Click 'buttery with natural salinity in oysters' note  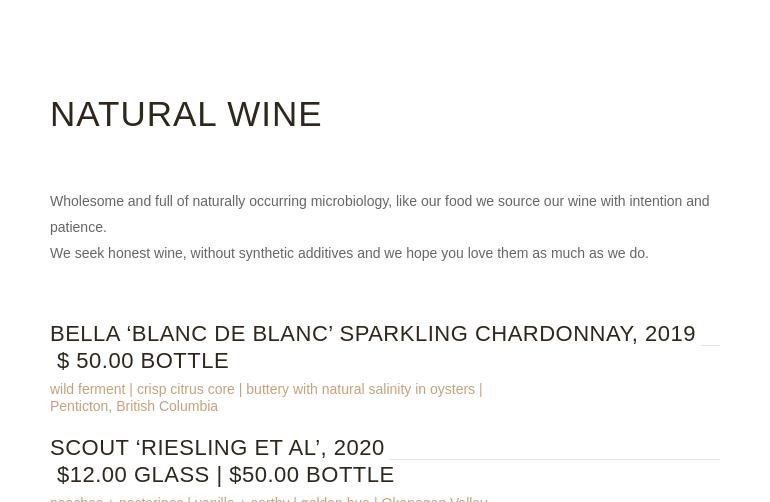pos(360,389)
